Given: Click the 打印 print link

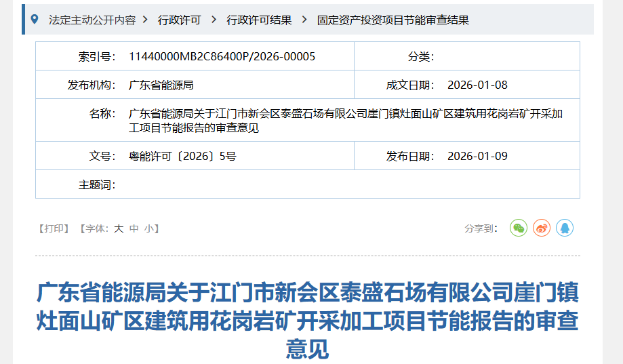Looking at the screenshot, I should [x=57, y=229].
